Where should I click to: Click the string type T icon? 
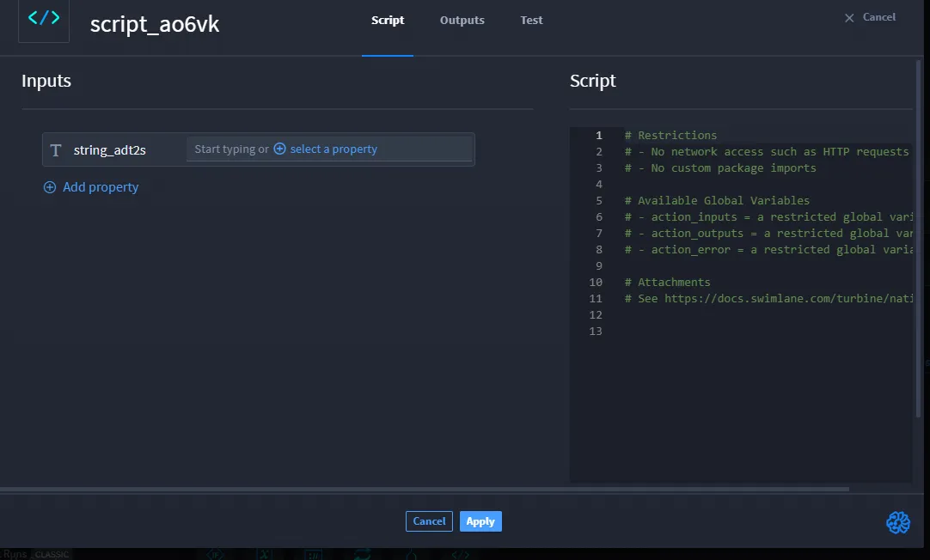click(56, 150)
